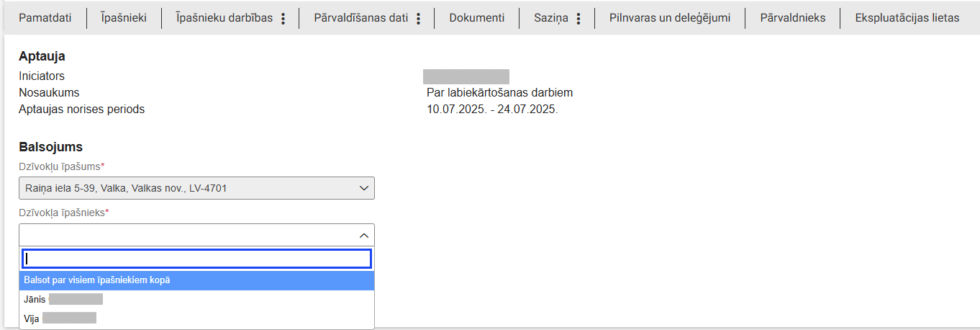Open the three-dot menu beside Īpašnieku darbības

tap(283, 19)
